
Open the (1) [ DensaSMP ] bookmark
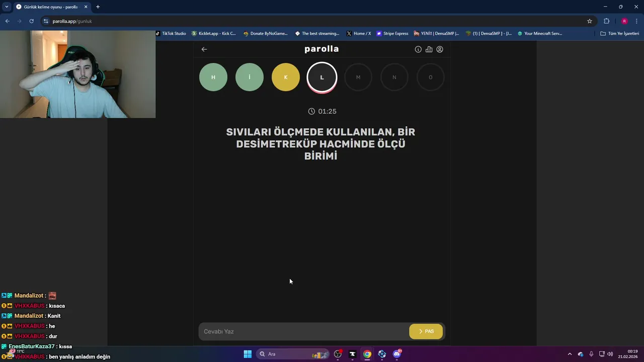(489, 34)
